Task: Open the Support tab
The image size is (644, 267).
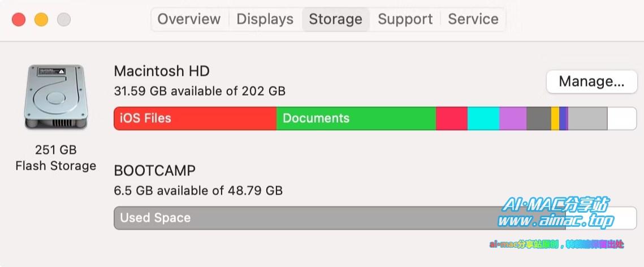Action: [405, 19]
